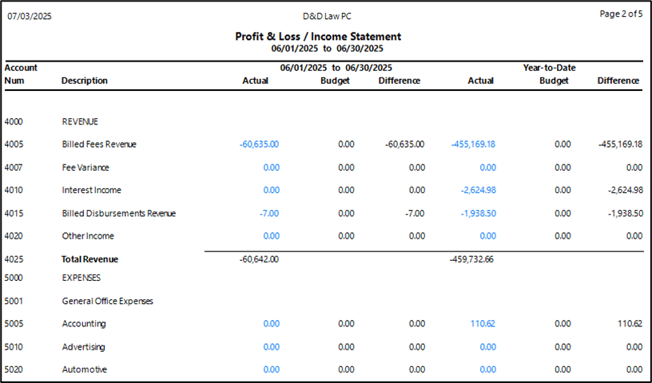Open Billed Fees Revenue June actual -60,635.00

[x=259, y=144]
